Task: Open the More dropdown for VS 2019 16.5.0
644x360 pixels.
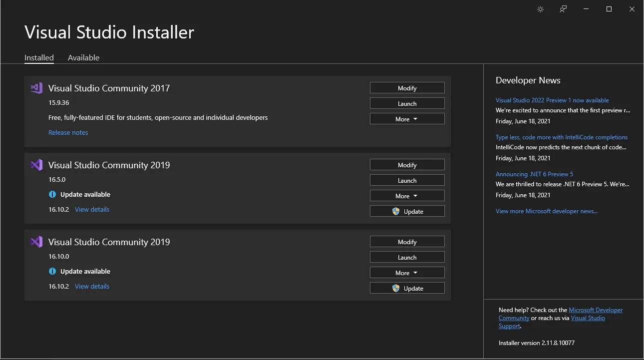Action: [407, 196]
